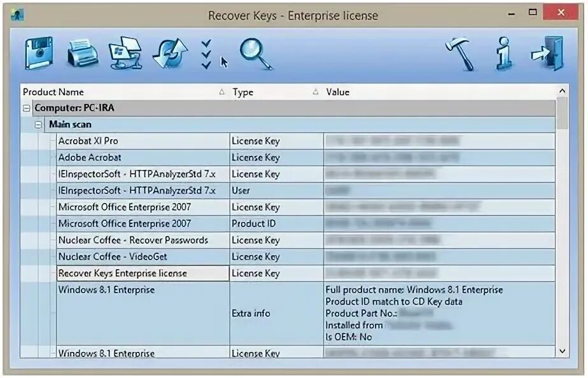Image resolution: width=588 pixels, height=378 pixels.
Task: Maximize the Recover Keys window
Action: click(x=533, y=13)
